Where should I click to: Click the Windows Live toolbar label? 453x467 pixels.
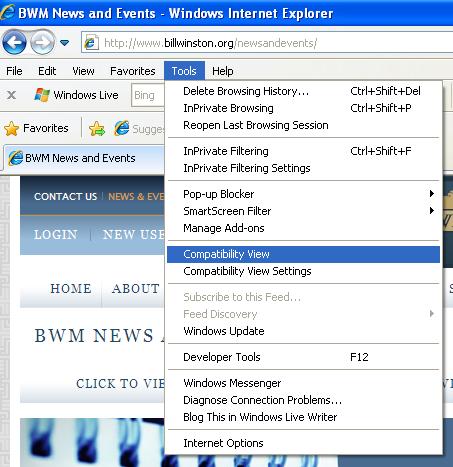click(x=86, y=95)
